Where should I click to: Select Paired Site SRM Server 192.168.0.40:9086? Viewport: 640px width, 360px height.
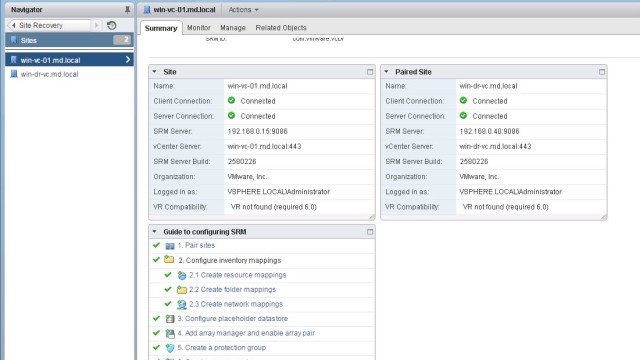pos(489,131)
